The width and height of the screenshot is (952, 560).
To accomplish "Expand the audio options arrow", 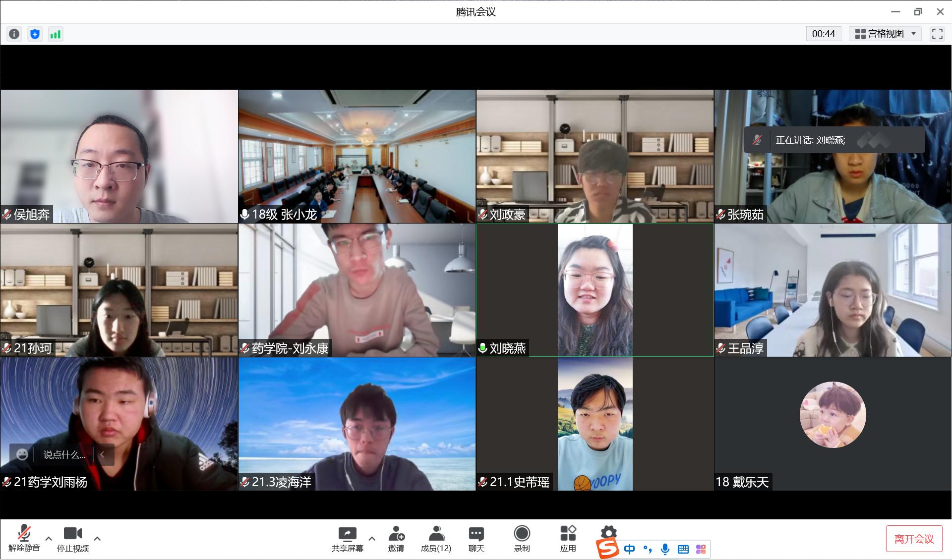I will point(49,538).
